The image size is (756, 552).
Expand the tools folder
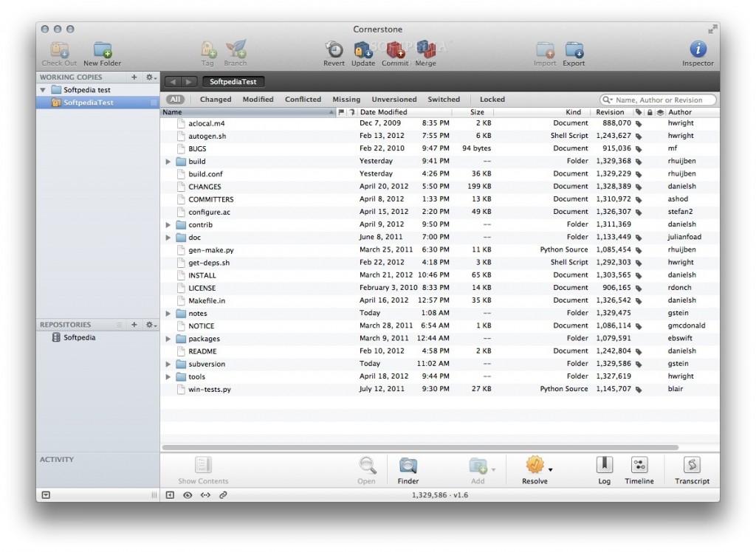pyautogui.click(x=168, y=377)
